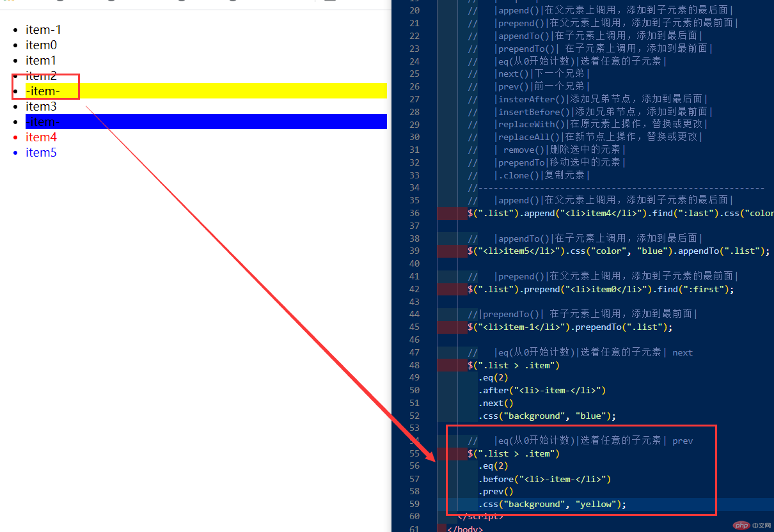Select the yellow-highlighted '-item-' list entry
Viewport: 774px width, 532px height.
(206, 91)
